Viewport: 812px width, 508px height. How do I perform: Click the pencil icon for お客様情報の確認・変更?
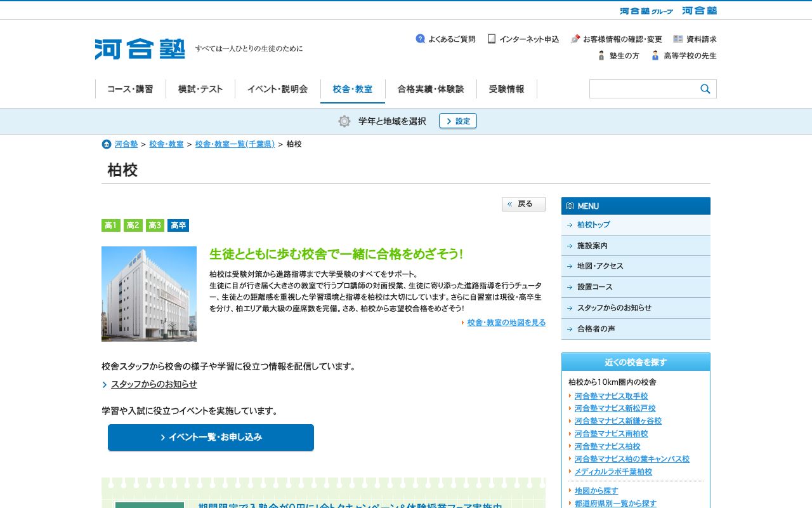pyautogui.click(x=575, y=39)
